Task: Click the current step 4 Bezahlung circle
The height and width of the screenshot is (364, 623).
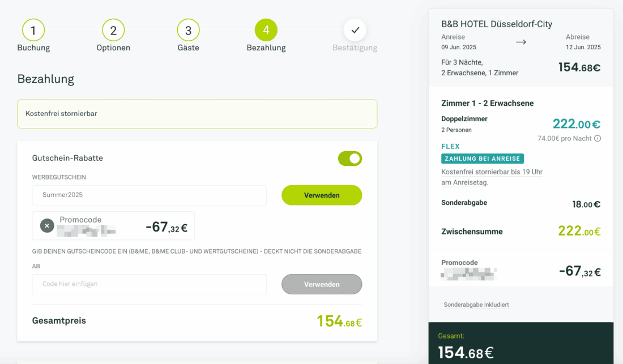Action: pos(266,31)
